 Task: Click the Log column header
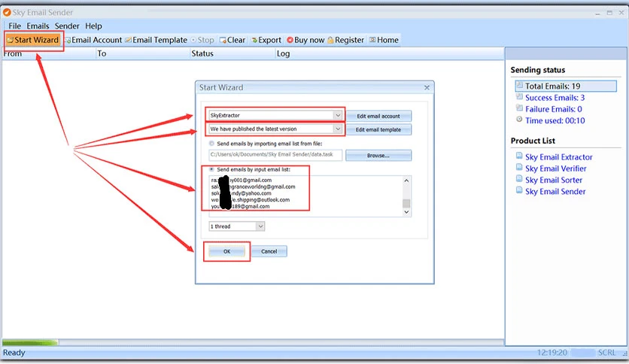(x=389, y=53)
